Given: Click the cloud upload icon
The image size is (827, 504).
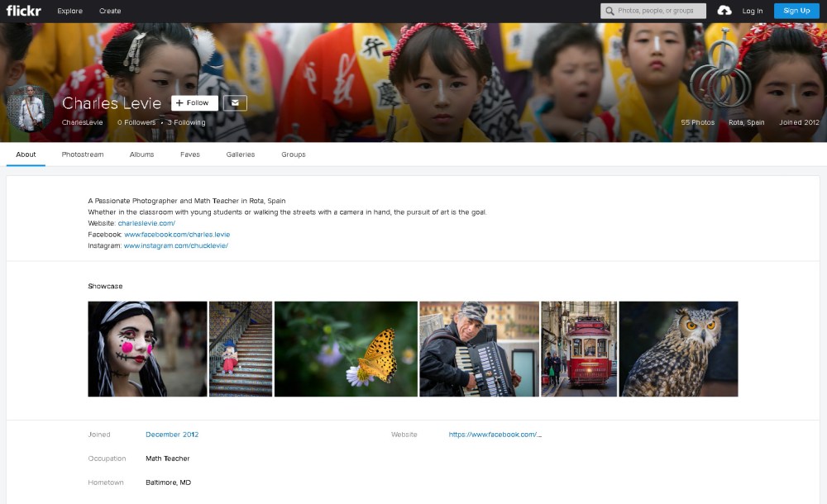Looking at the screenshot, I should 724,11.
